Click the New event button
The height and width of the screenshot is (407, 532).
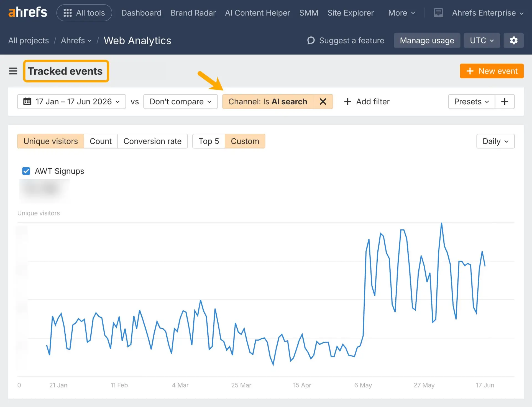[492, 71]
